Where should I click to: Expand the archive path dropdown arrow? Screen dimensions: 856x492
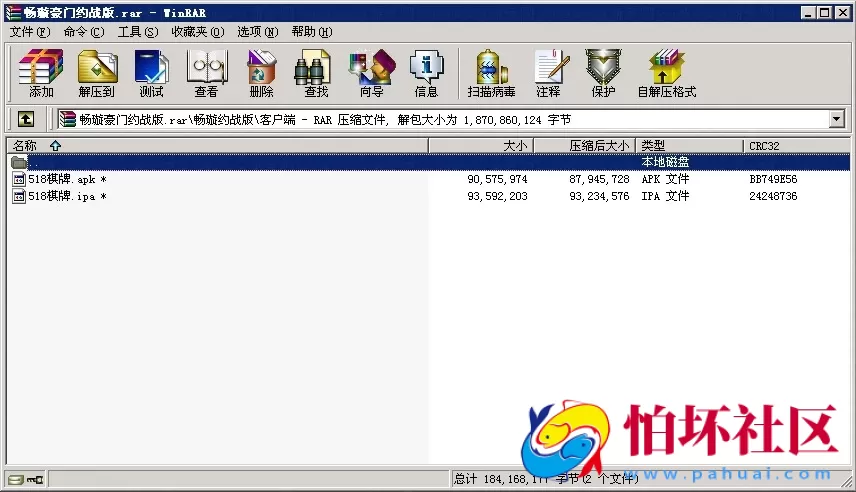click(837, 119)
